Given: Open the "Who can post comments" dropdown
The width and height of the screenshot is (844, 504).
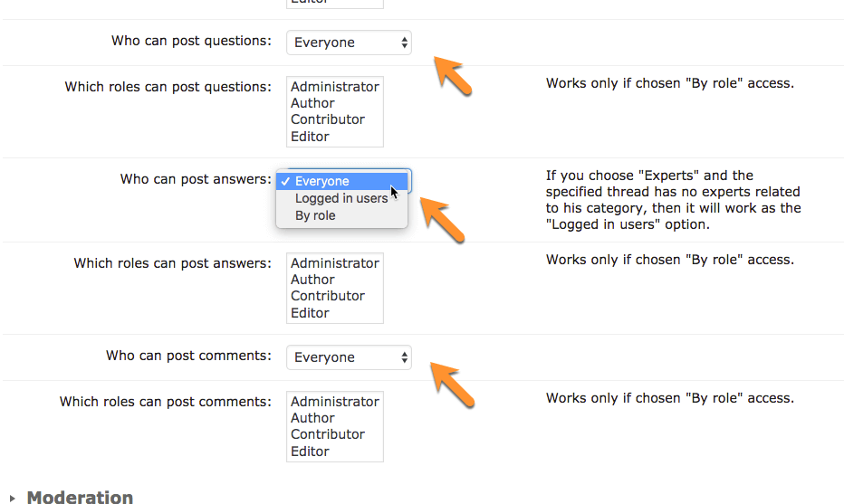Looking at the screenshot, I should pos(349,357).
